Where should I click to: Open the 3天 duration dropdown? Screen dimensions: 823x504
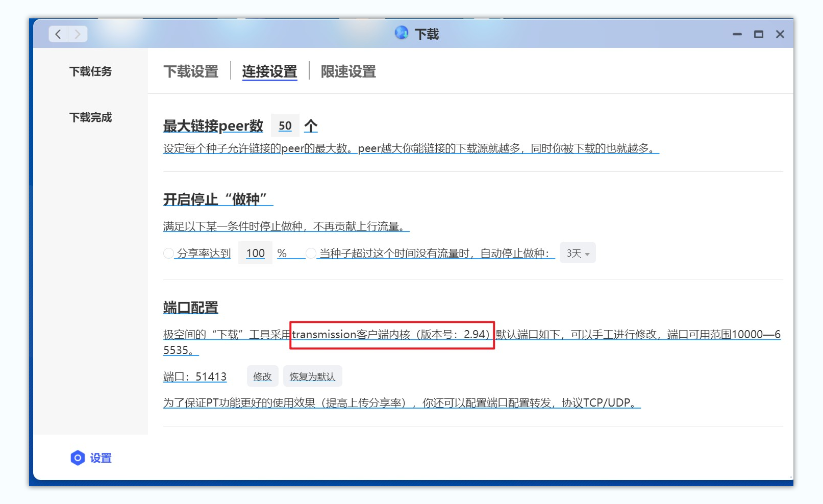pos(578,253)
